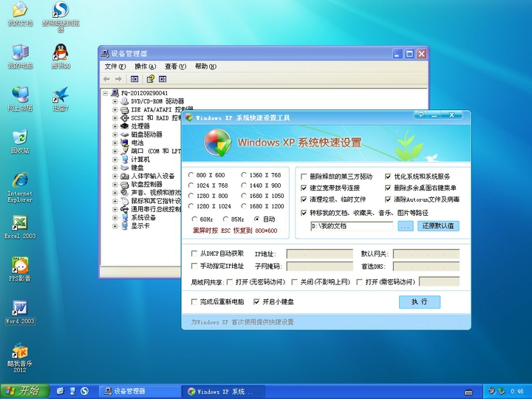Launch the 迅雷7 desktop shortcut
The image size is (532, 399).
pos(61,99)
